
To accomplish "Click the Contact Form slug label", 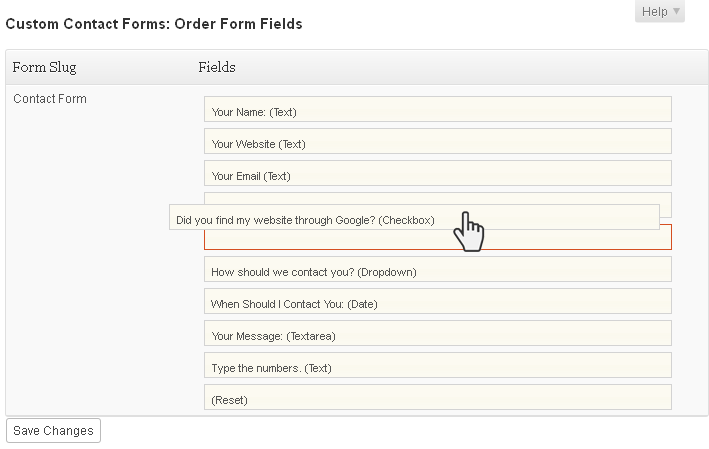I will coord(50,99).
